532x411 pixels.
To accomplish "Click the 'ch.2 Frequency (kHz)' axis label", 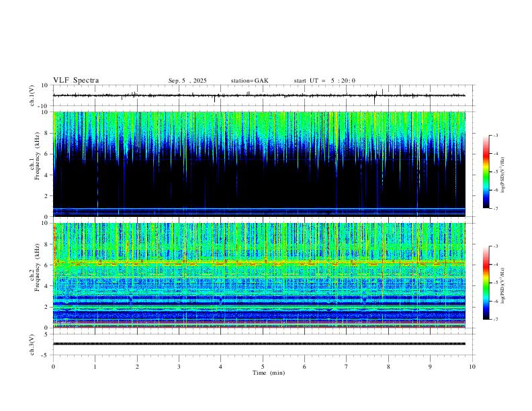I will click(34, 267).
